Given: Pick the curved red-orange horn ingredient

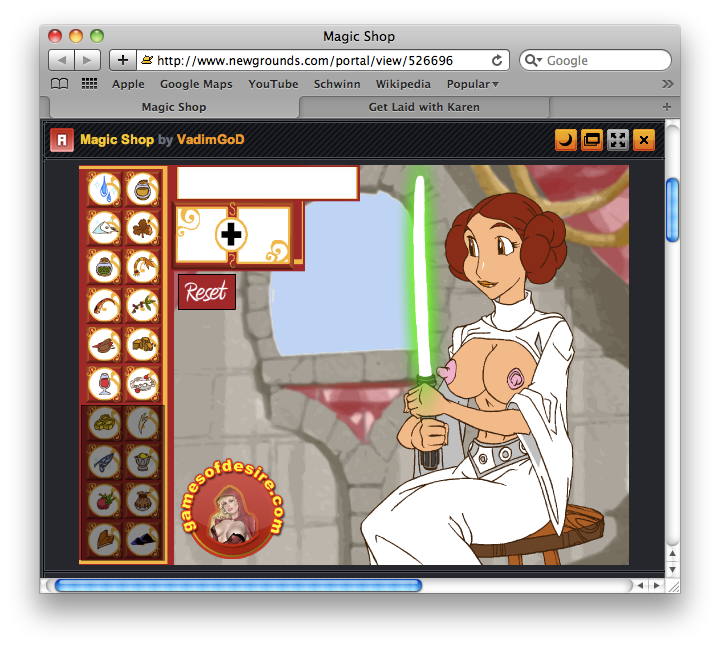Looking at the screenshot, I should coord(104,305).
